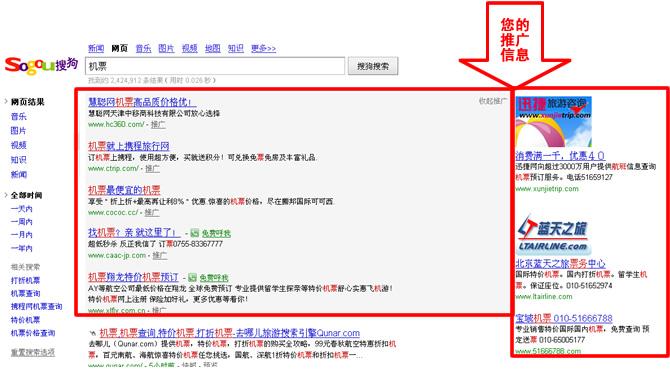670x382 pixels.
Task: Open 机票就上携程旅行网 result link
Action: [129, 146]
